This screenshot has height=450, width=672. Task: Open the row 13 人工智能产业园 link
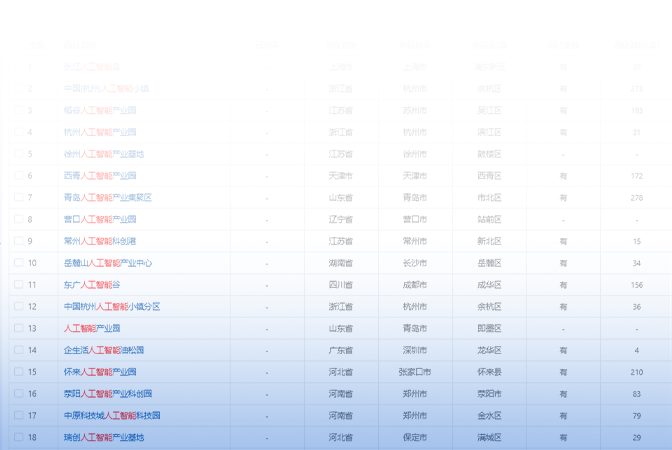tap(92, 328)
